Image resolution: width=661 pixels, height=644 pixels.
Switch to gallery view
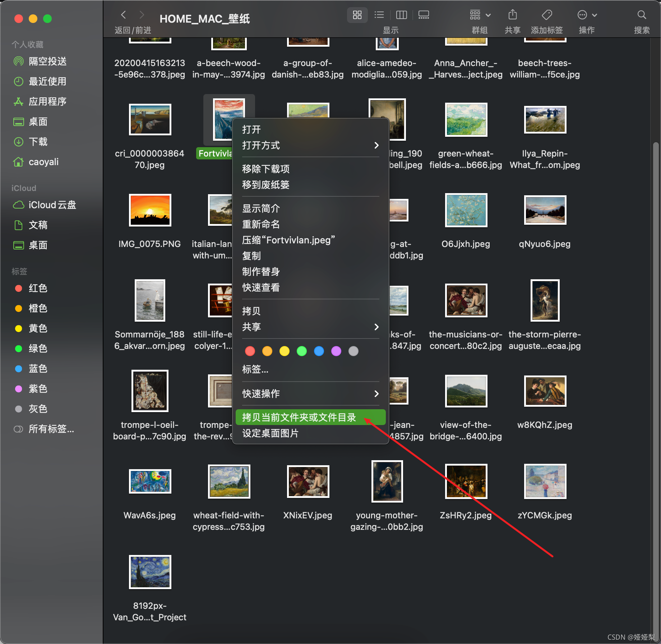pos(424,15)
